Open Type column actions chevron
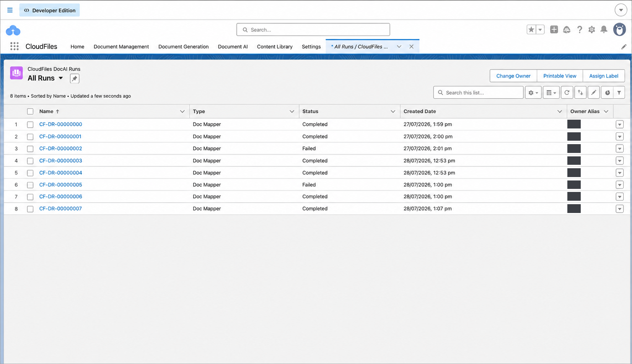The width and height of the screenshot is (632, 364). (x=292, y=111)
